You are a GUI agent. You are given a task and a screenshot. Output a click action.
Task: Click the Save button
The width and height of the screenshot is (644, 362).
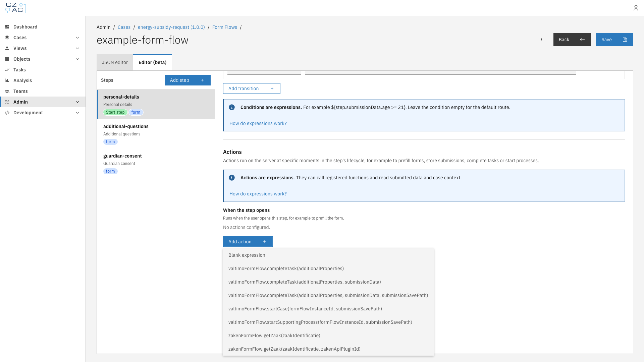[x=614, y=40]
